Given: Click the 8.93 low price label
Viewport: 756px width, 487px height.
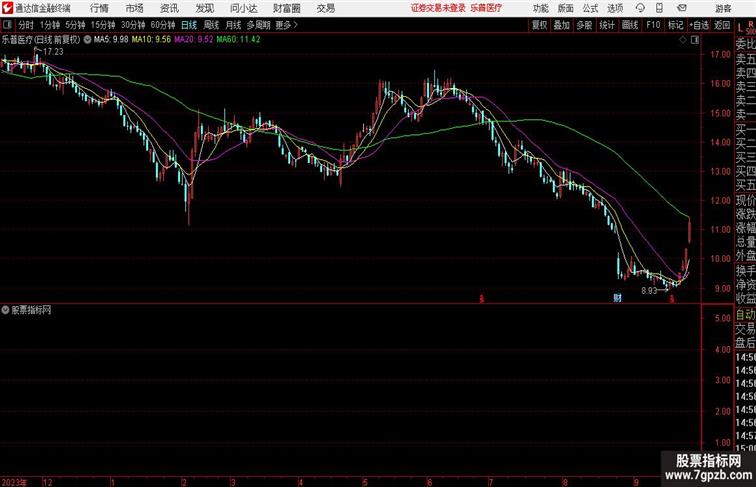Looking at the screenshot, I should [649, 291].
